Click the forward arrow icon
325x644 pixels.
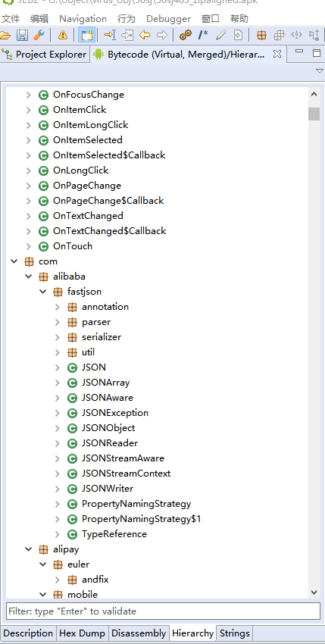pos(162,36)
